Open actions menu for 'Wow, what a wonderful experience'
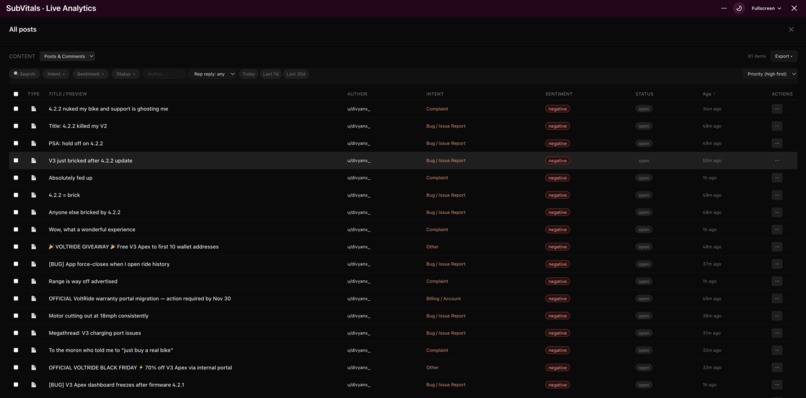 [x=777, y=229]
